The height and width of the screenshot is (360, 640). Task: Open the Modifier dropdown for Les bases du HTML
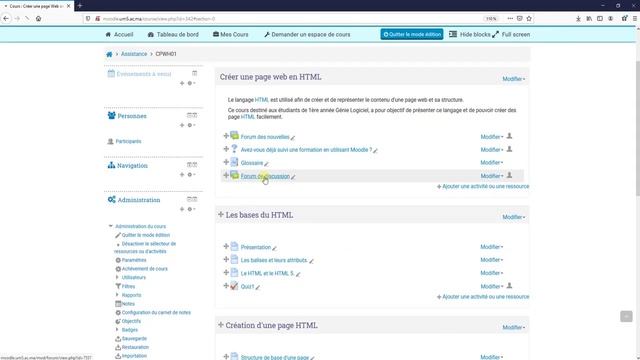point(513,217)
